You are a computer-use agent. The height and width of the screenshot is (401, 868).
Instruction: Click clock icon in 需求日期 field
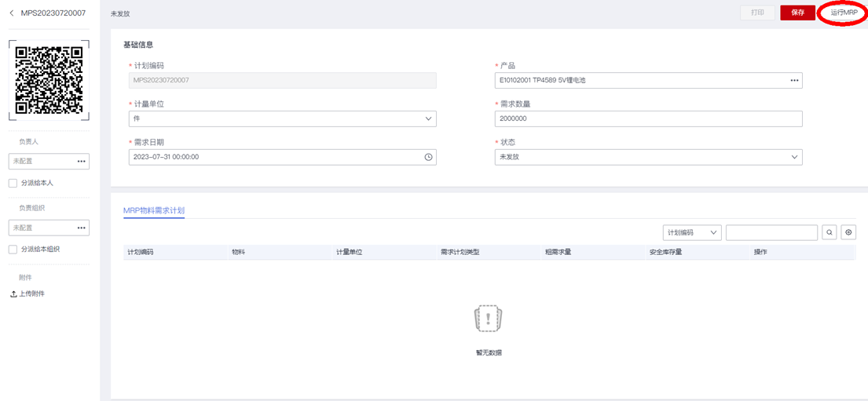click(428, 157)
